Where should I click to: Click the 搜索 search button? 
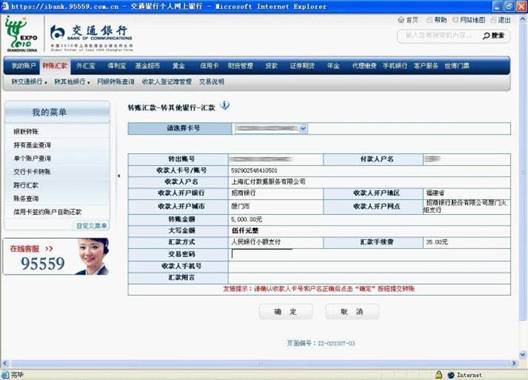coord(494,36)
